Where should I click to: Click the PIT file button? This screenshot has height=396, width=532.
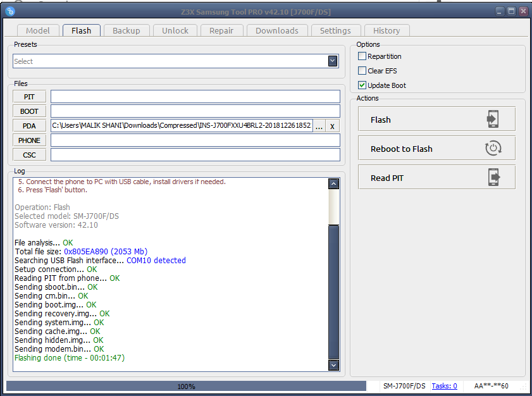pyautogui.click(x=29, y=97)
